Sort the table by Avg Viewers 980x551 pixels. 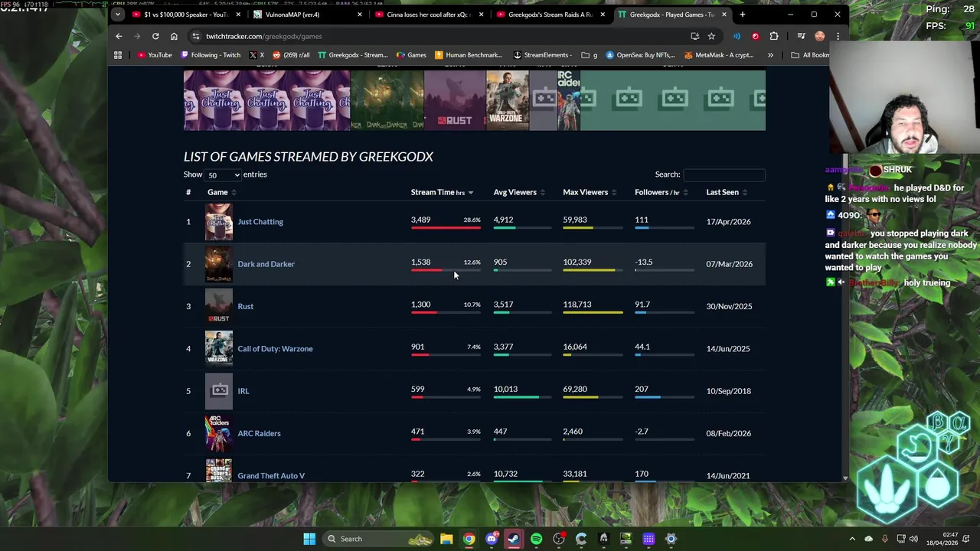(519, 192)
